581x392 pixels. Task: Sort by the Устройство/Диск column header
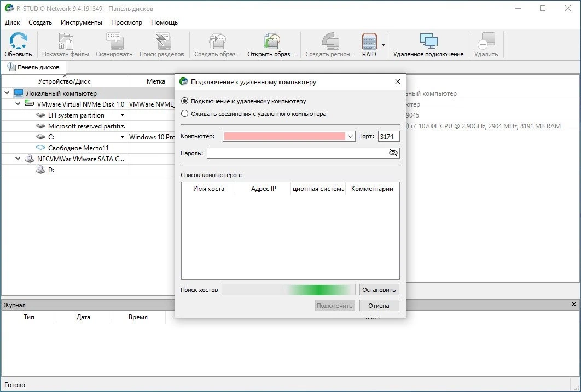pyautogui.click(x=64, y=81)
